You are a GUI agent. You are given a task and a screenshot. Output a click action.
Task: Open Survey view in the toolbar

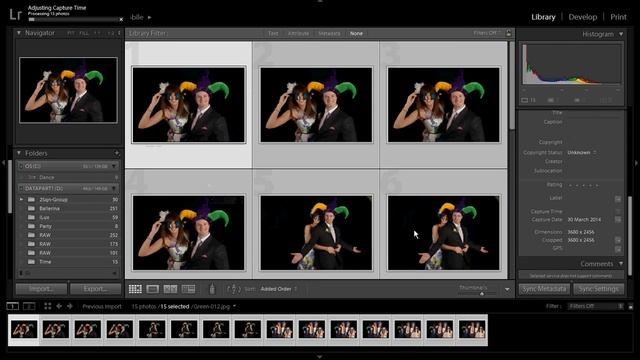(x=188, y=289)
